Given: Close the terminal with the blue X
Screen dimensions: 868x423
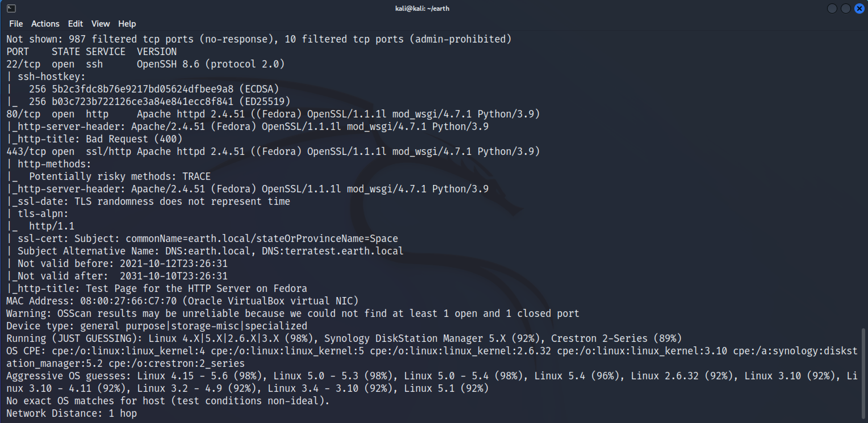Looking at the screenshot, I should click(859, 9).
